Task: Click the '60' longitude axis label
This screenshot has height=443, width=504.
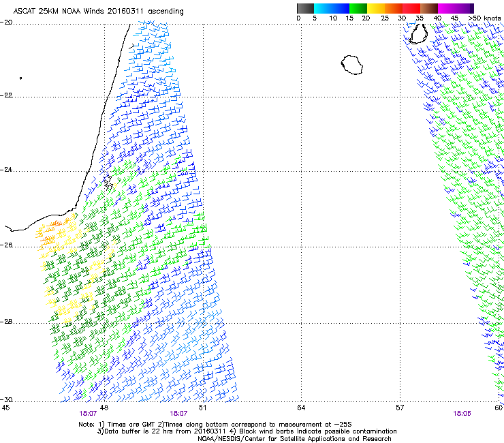Action: (499, 408)
